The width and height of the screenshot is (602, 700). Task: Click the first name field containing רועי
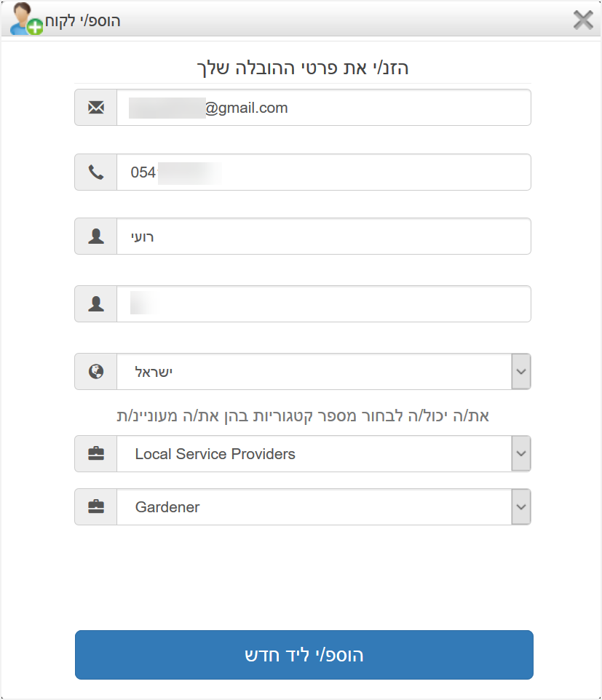tap(324, 236)
